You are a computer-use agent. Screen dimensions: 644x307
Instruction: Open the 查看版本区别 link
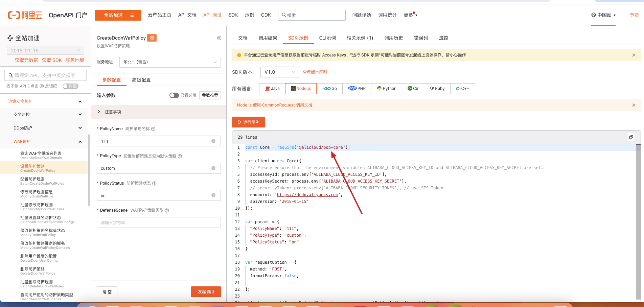[315, 72]
